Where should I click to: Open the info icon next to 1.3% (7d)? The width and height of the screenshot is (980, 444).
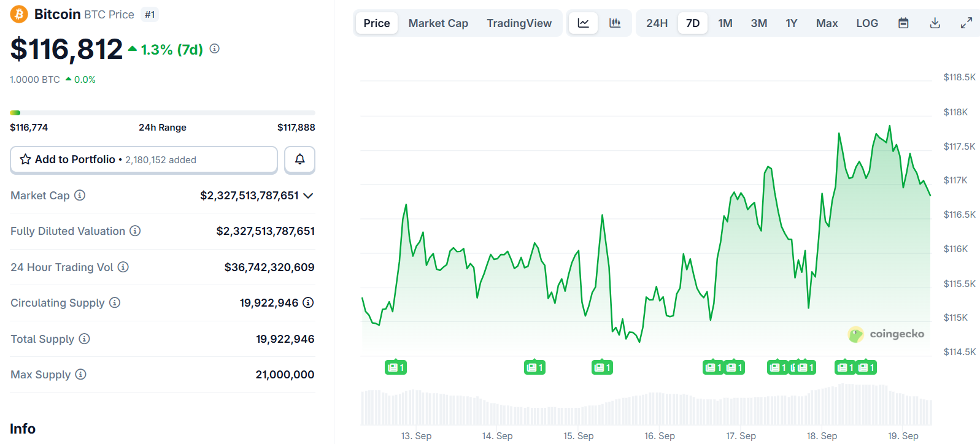click(215, 48)
